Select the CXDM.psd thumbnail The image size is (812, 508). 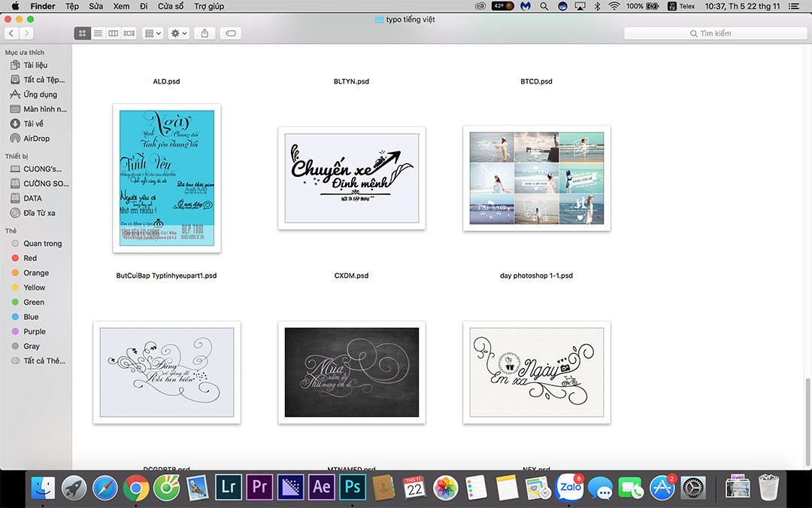click(352, 178)
